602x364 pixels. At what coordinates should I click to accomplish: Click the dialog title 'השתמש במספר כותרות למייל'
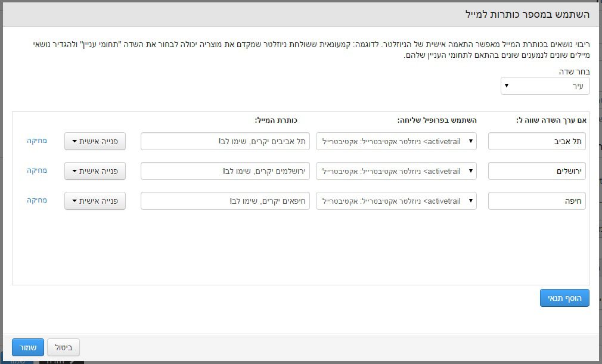(x=527, y=14)
